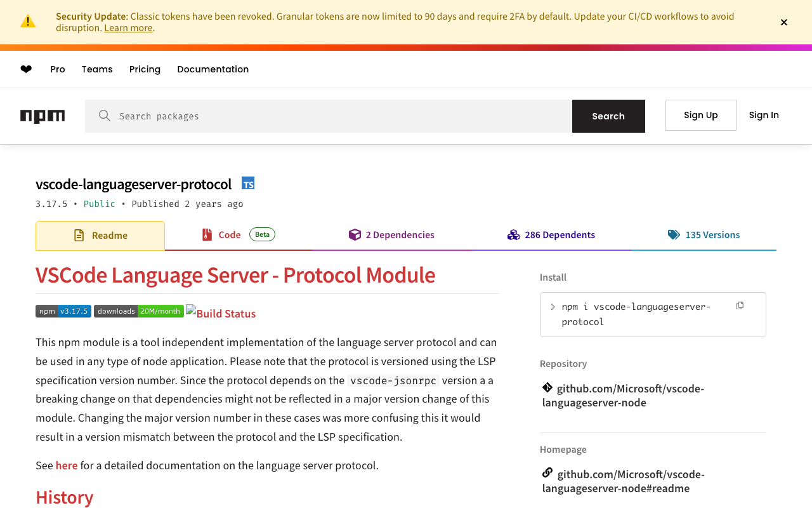Click the Build Status badge image
The image size is (812, 508).
[221, 313]
